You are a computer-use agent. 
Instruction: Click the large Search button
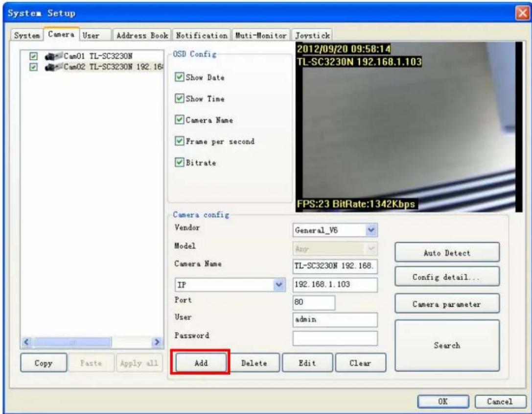pyautogui.click(x=447, y=345)
